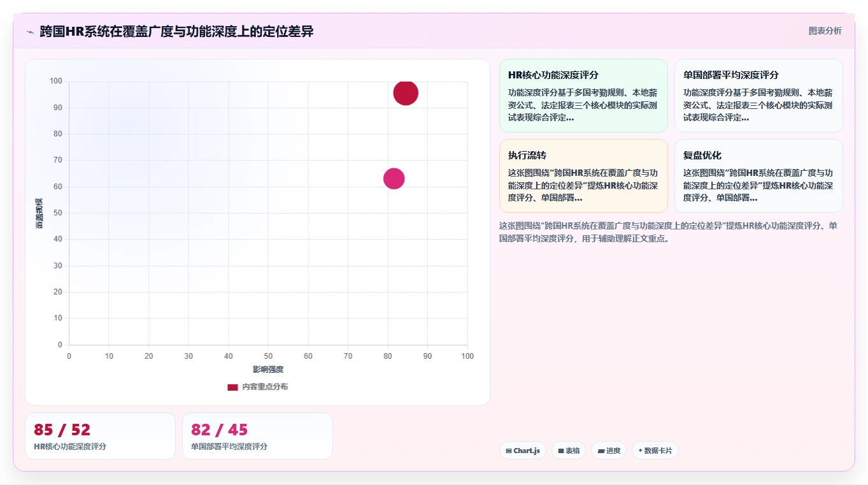Click the 图表分析 label at top right
Image resolution: width=868 pixels, height=485 pixels.
(825, 31)
